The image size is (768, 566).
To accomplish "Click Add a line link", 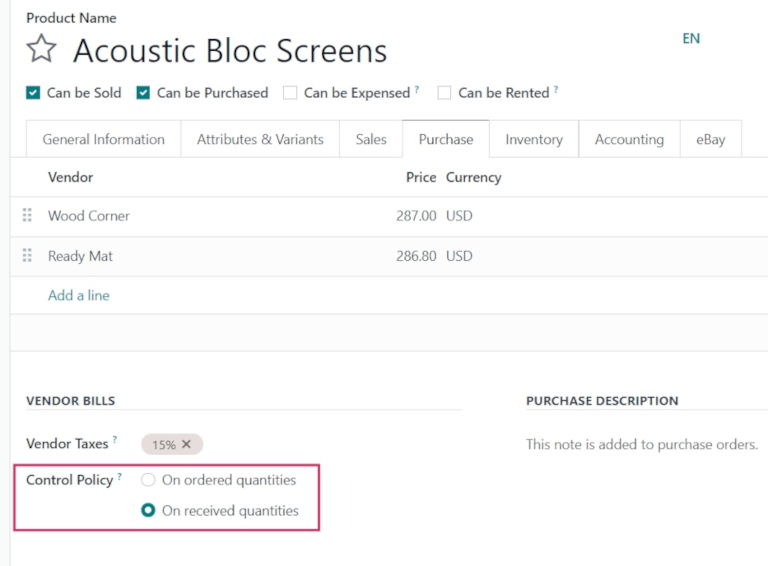I will click(79, 295).
